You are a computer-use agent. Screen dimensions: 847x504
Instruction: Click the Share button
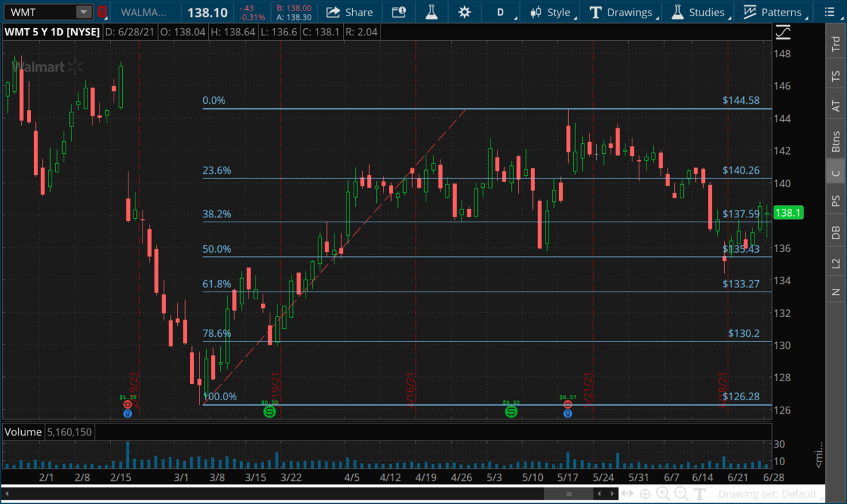[x=350, y=12]
